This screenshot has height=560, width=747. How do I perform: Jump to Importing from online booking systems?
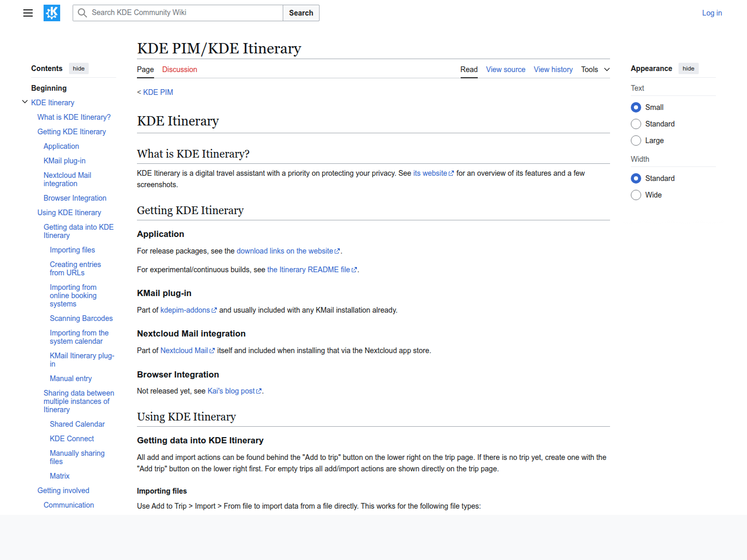click(x=73, y=296)
